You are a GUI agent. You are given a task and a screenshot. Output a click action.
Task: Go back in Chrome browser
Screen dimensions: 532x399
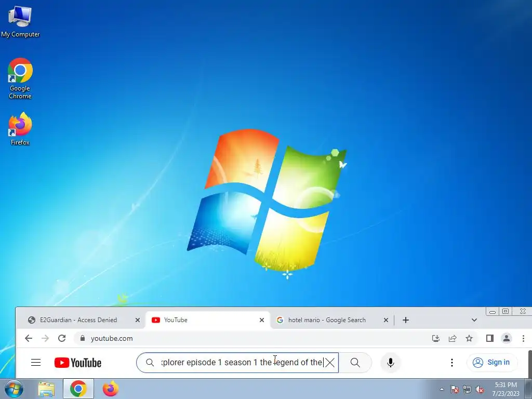[29, 338]
